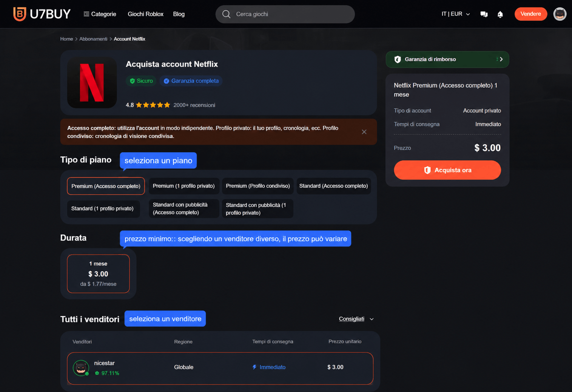Click the Sicuro badge
Image resolution: width=572 pixels, height=392 pixels.
tap(141, 81)
